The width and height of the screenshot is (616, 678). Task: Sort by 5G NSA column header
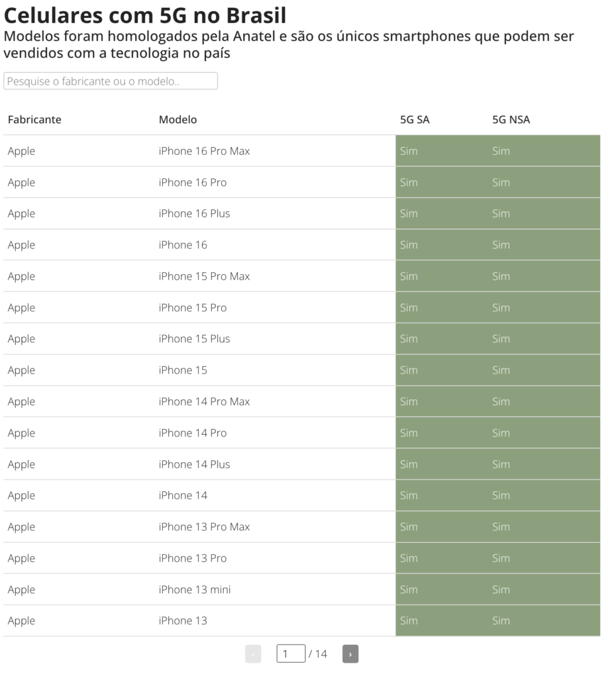511,120
